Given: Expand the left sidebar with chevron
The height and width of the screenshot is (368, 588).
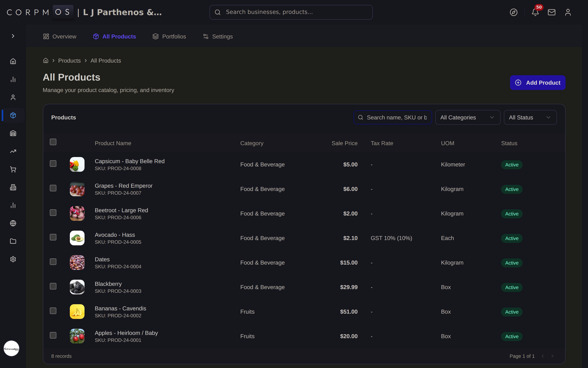Looking at the screenshot, I should point(13,36).
